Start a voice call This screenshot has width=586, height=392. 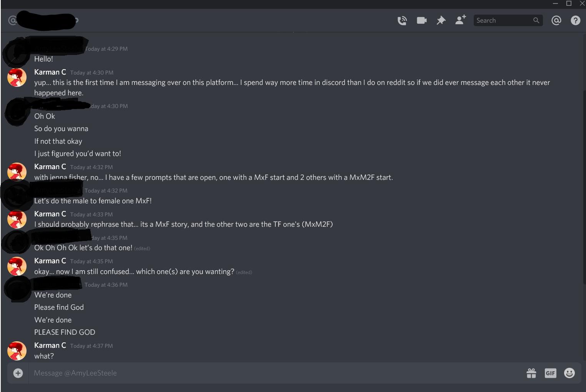click(402, 20)
